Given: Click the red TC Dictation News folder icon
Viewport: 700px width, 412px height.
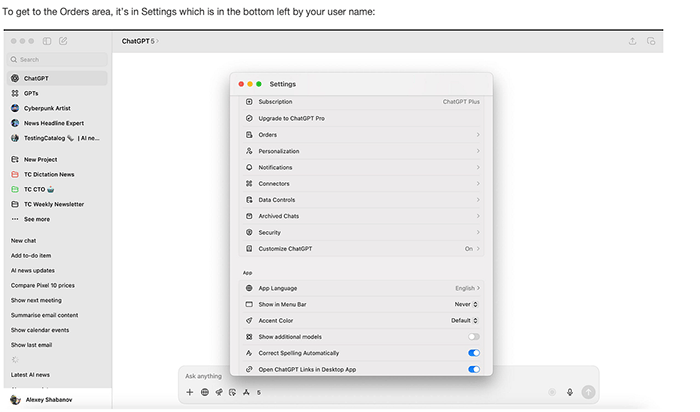Looking at the screenshot, I should click(x=15, y=175).
